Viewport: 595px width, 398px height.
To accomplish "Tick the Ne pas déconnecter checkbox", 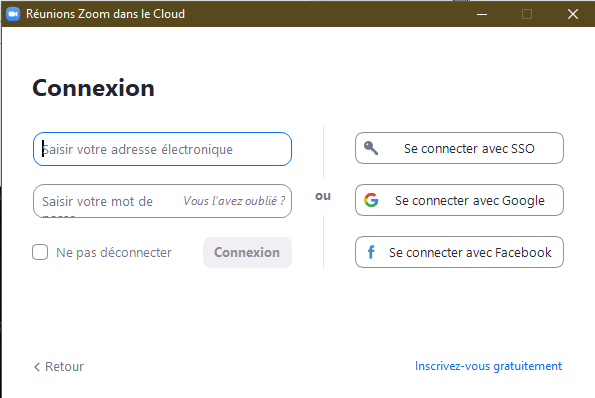I will point(40,252).
